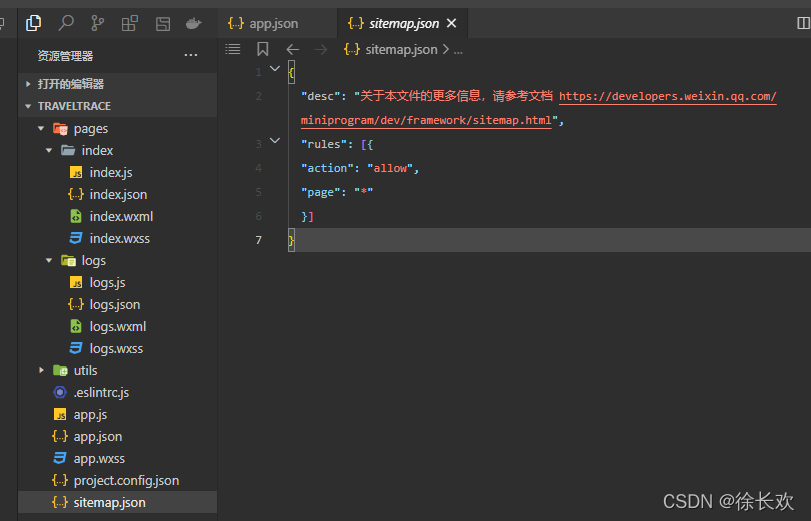The image size is (811, 521).
Task: Click the closing }] on line 6
Action: (307, 216)
